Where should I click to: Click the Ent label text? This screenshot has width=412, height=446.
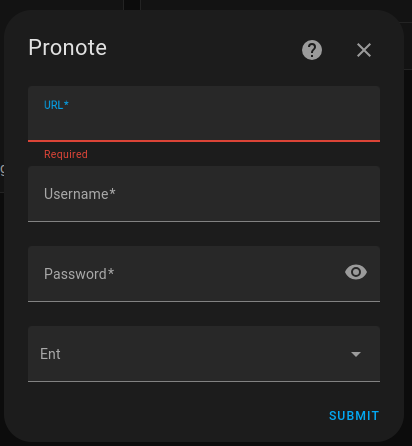click(x=50, y=354)
